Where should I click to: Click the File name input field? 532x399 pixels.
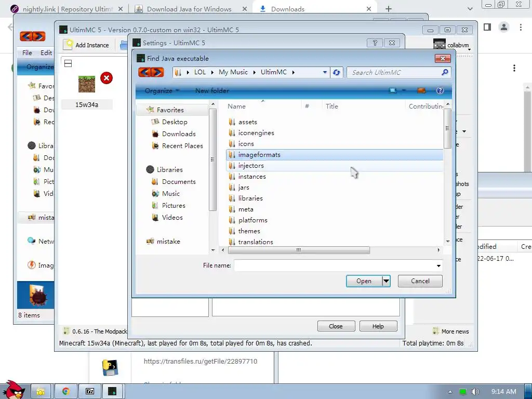click(x=335, y=265)
